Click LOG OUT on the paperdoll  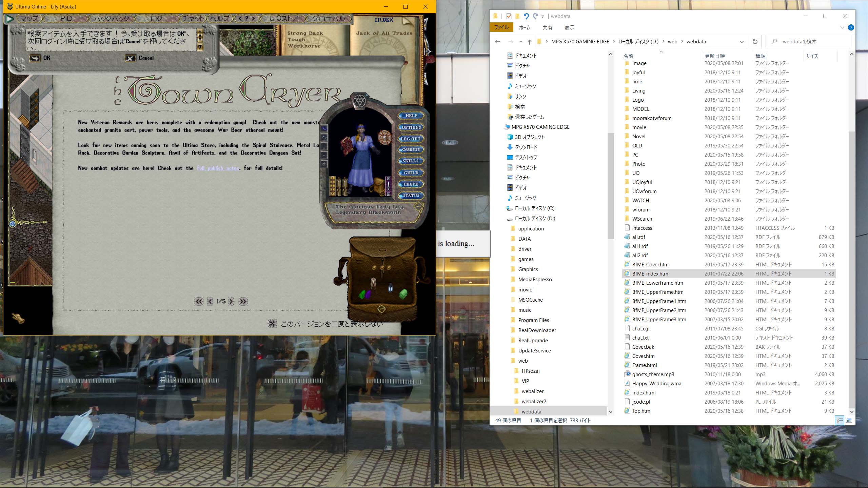point(411,139)
